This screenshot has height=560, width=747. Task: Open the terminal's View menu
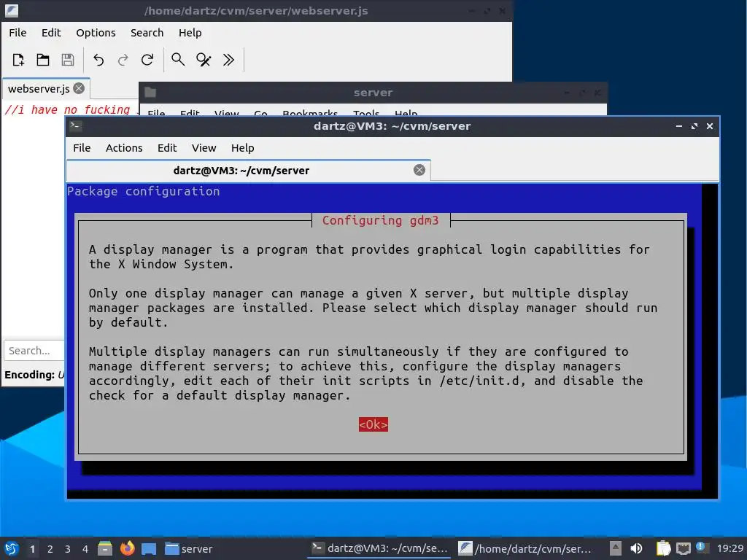click(x=204, y=147)
